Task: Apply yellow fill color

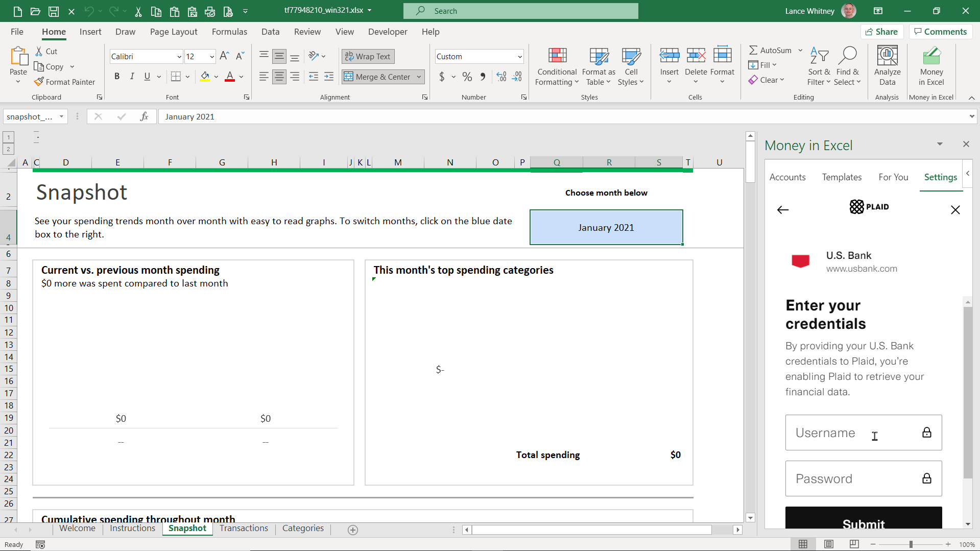Action: [205, 77]
